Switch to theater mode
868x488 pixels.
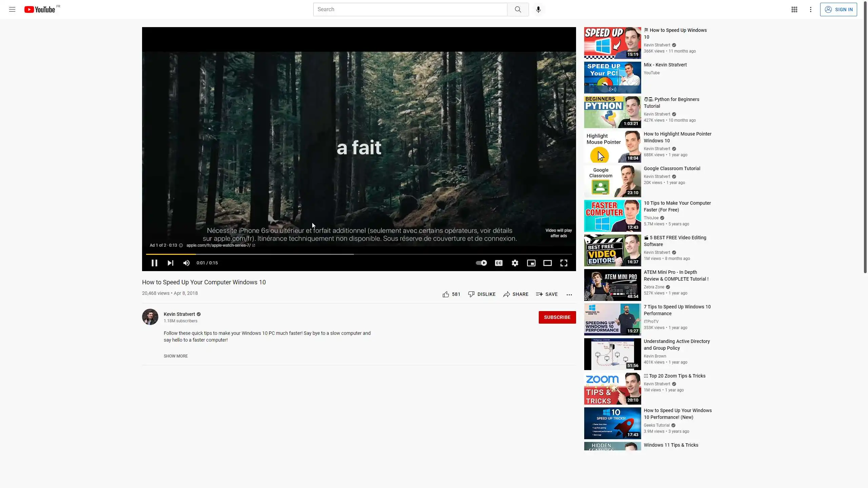[x=547, y=263]
